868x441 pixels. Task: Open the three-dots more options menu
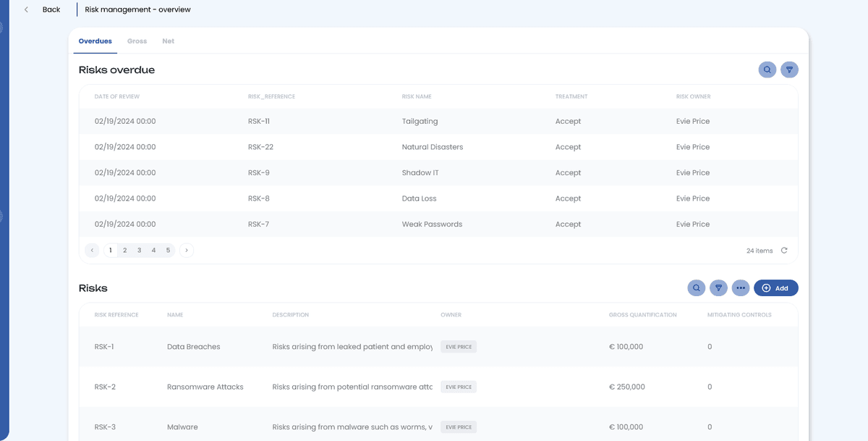point(740,288)
